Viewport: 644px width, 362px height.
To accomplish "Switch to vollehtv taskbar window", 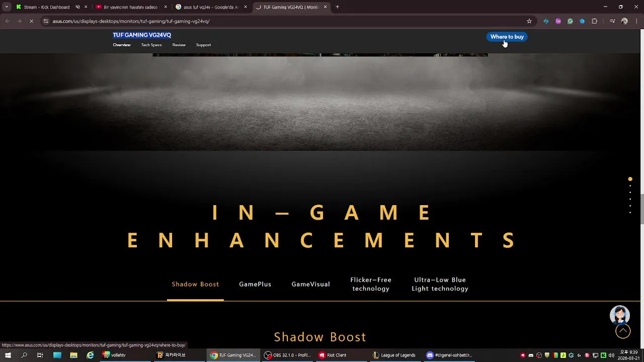I will pos(125,355).
